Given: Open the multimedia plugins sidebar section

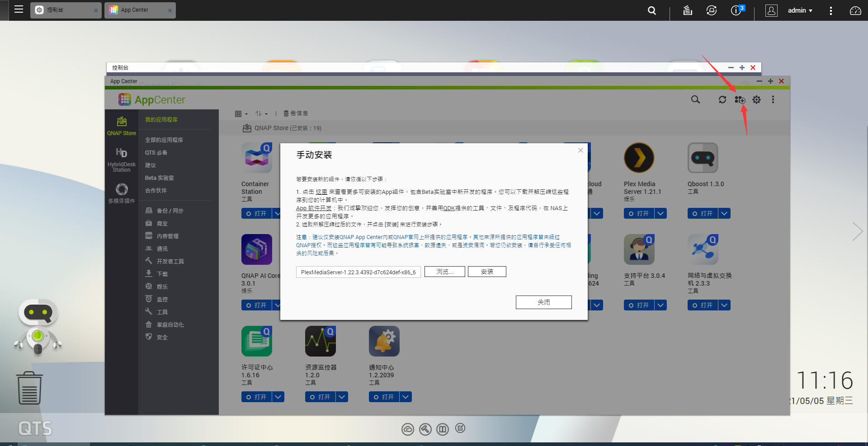Looking at the screenshot, I should click(x=121, y=193).
